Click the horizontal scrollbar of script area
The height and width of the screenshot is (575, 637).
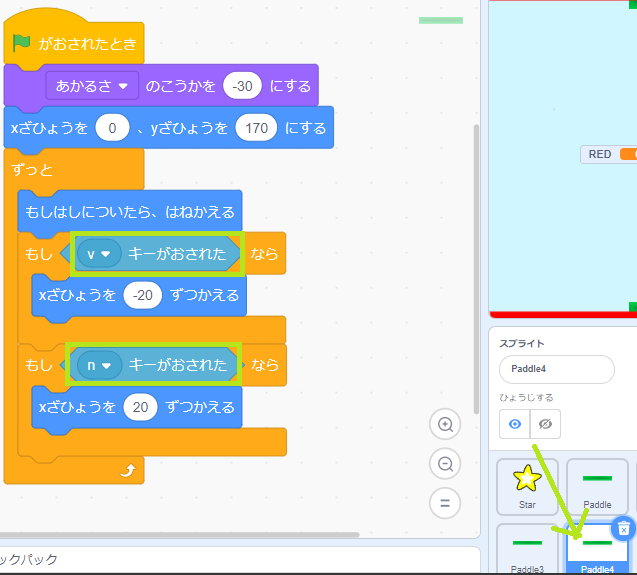pyautogui.click(x=179, y=535)
